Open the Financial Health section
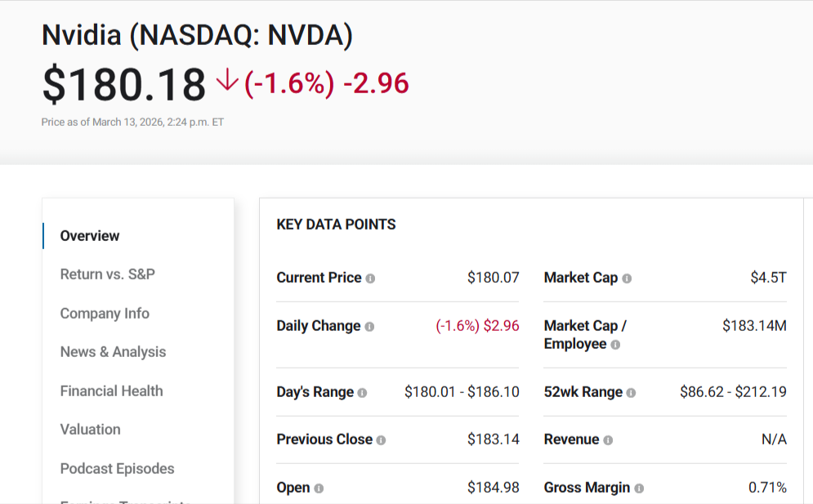 coord(111,391)
